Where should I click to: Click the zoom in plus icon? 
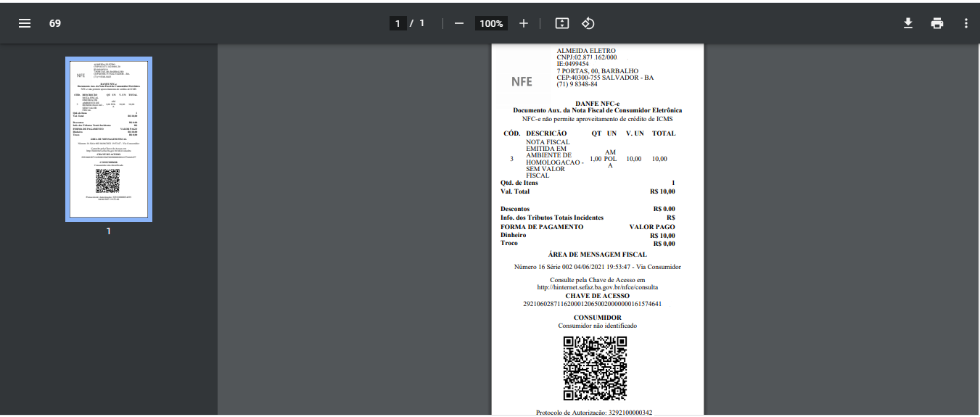524,23
